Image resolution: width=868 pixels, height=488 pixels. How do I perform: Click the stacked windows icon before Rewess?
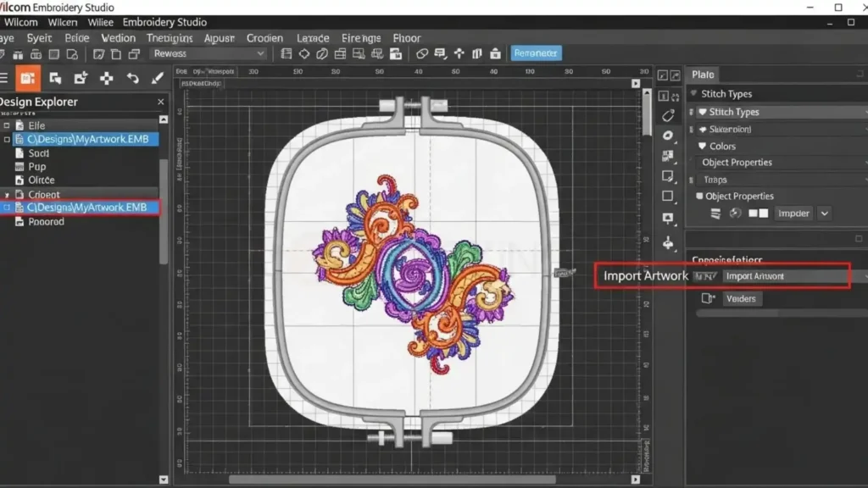click(x=134, y=53)
